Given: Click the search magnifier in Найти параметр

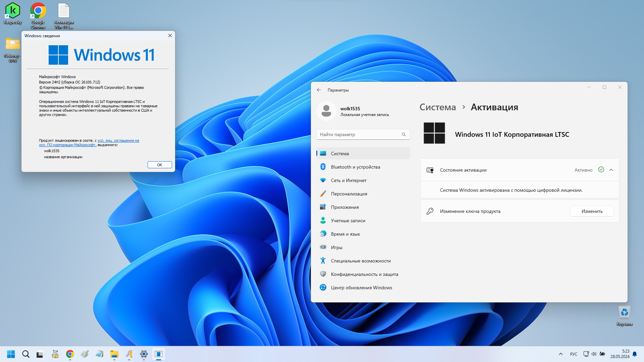Looking at the screenshot, I should point(404,134).
